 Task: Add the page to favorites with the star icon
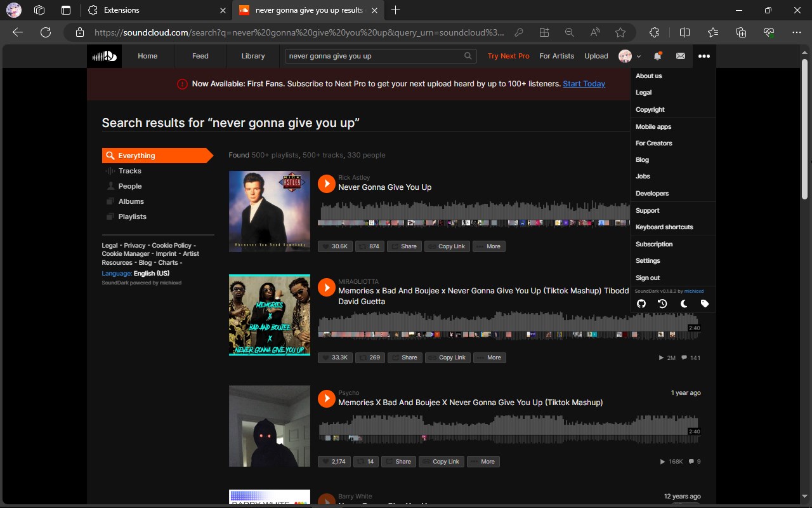pyautogui.click(x=620, y=32)
